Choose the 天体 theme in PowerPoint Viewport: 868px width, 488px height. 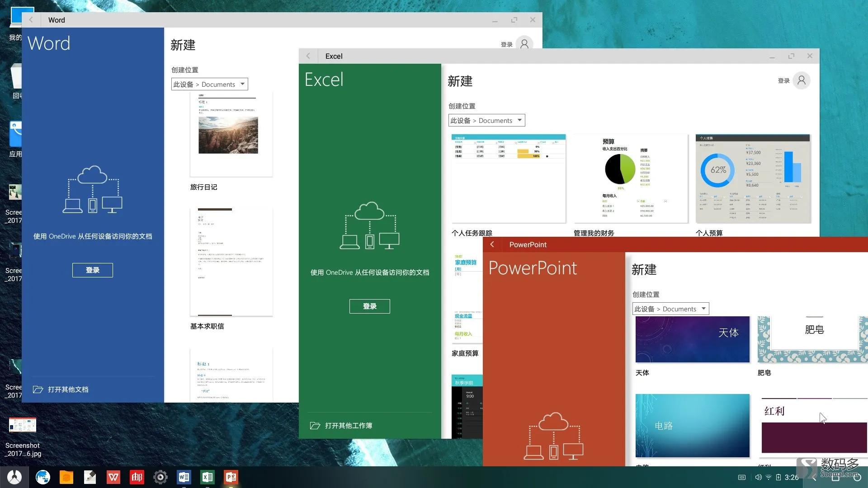(693, 339)
